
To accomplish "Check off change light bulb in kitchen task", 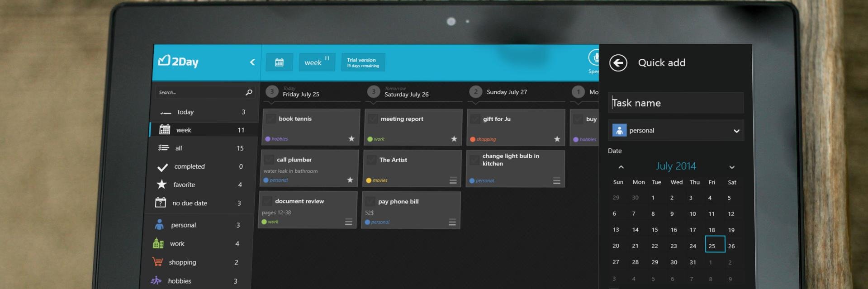I will [474, 160].
